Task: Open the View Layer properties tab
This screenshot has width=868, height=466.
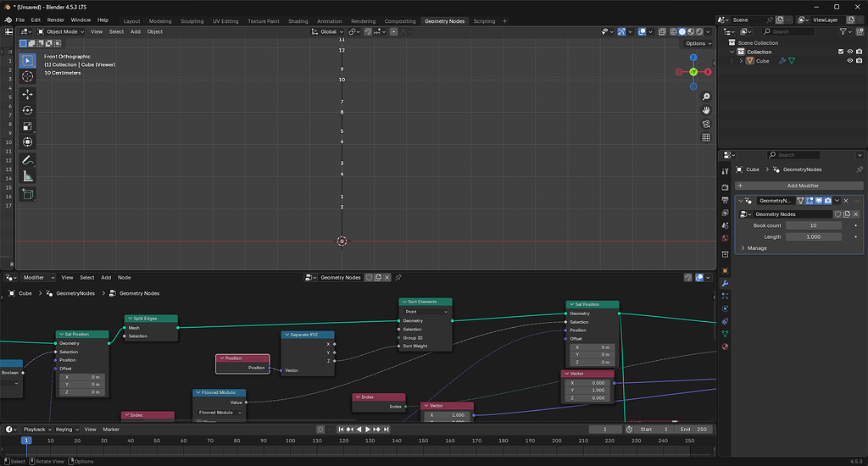Action: 726,213
